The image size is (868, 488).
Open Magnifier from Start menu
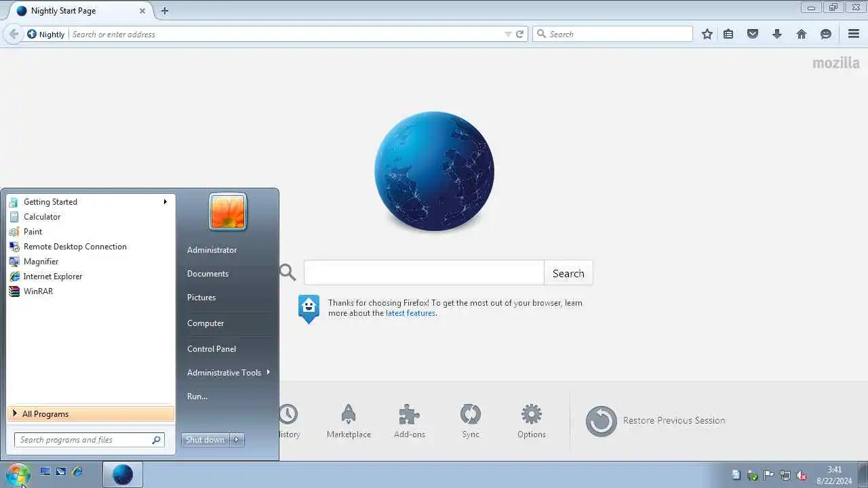click(x=90, y=262)
